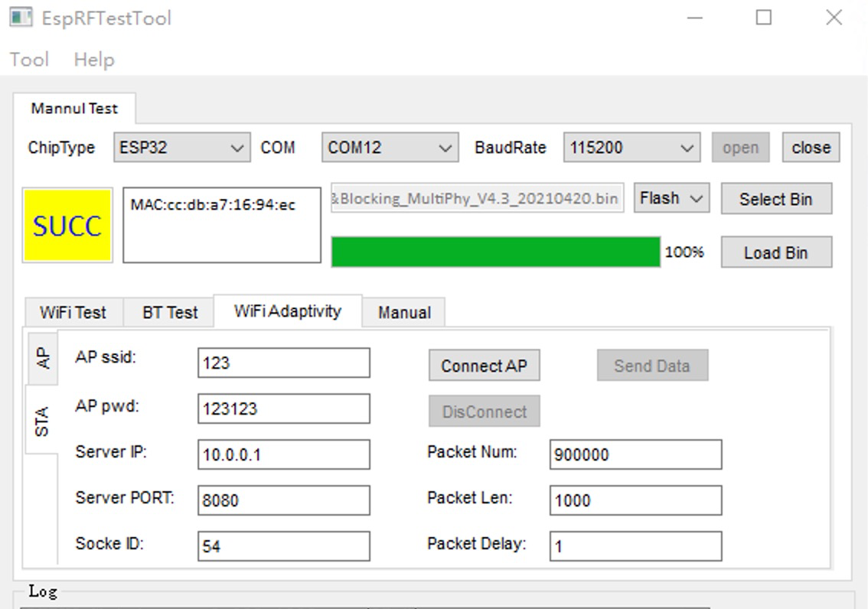Click the greyed open button

(x=740, y=148)
